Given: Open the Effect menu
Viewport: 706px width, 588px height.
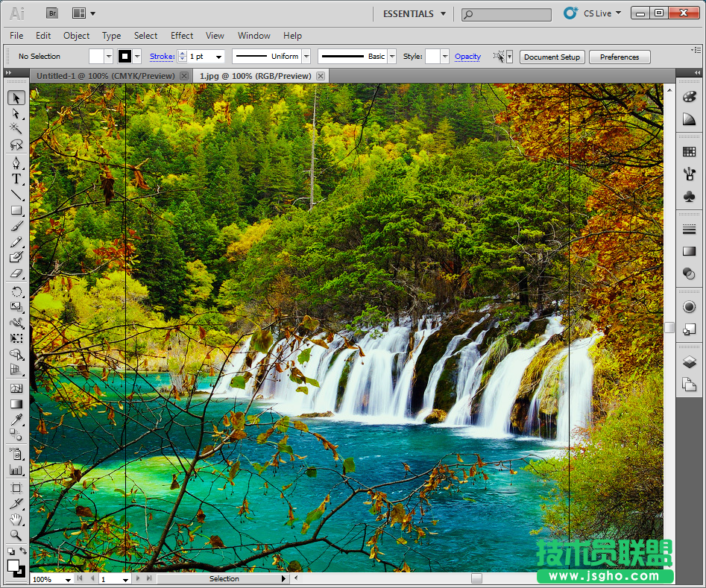Looking at the screenshot, I should [x=181, y=36].
